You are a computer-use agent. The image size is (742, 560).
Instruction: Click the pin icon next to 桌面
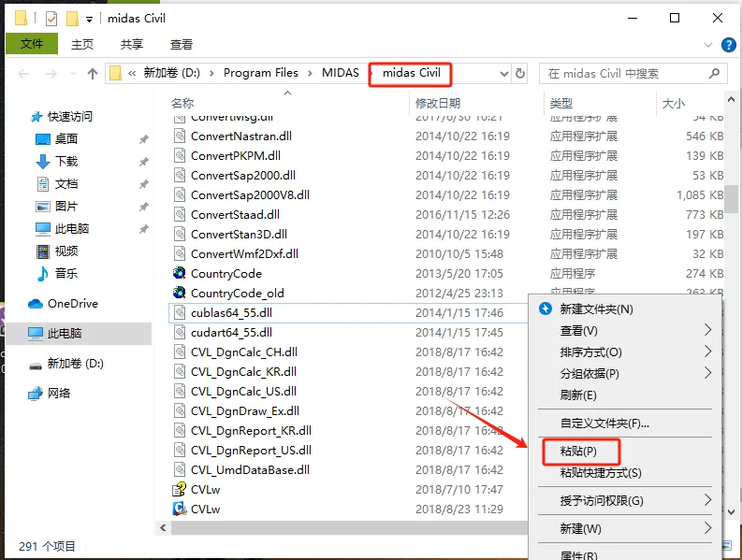pyautogui.click(x=144, y=139)
